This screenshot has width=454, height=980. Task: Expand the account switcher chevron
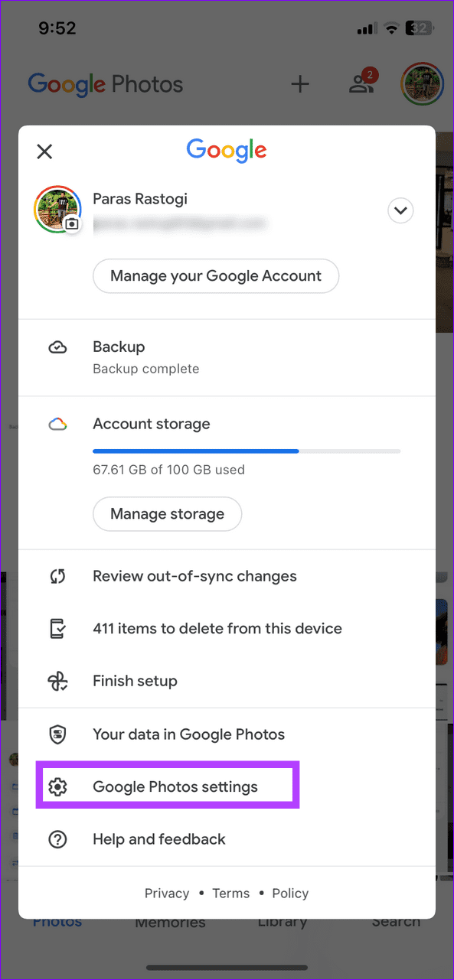tap(400, 210)
